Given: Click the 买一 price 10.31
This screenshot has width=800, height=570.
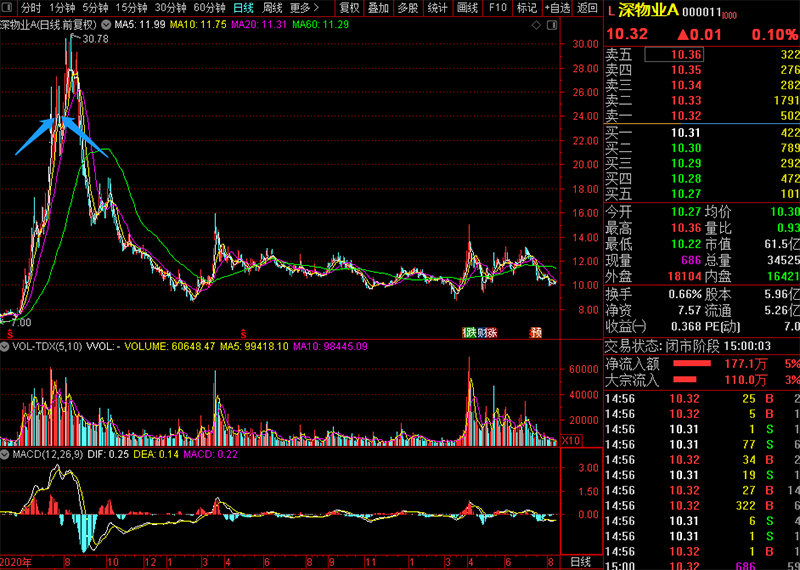Looking at the screenshot, I should [686, 133].
